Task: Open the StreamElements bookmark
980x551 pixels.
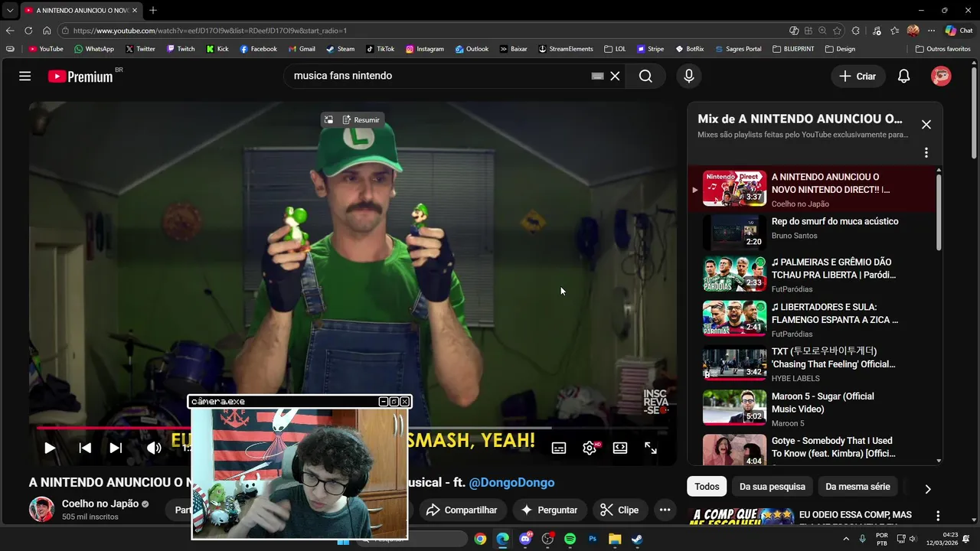Action: point(566,49)
